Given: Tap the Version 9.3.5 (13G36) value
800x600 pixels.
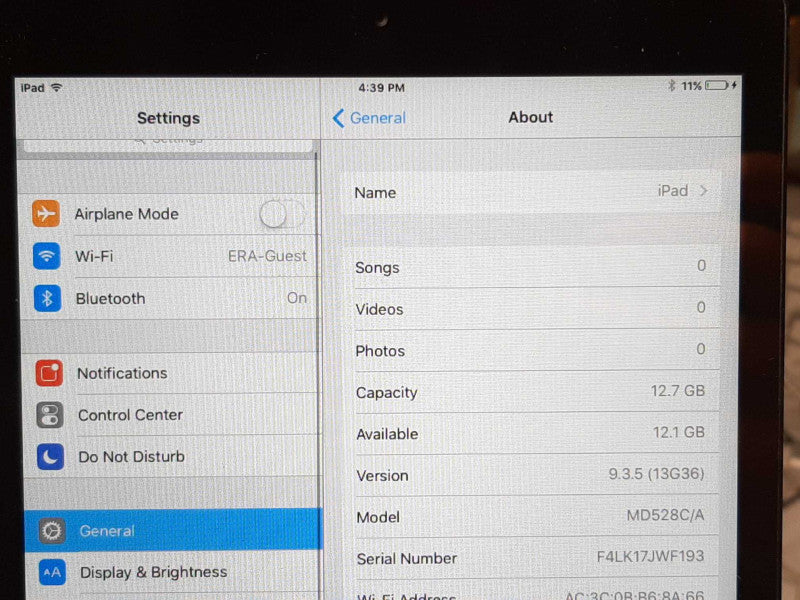Looking at the screenshot, I should click(656, 474).
